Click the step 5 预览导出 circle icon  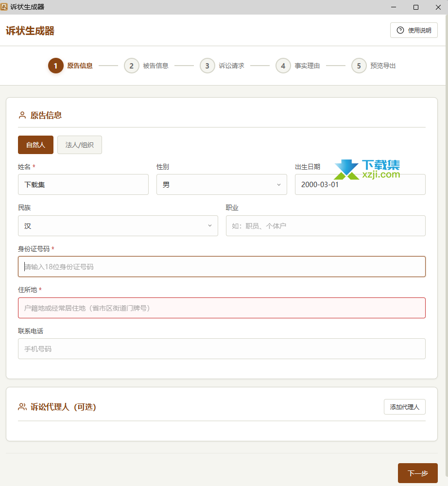point(359,66)
